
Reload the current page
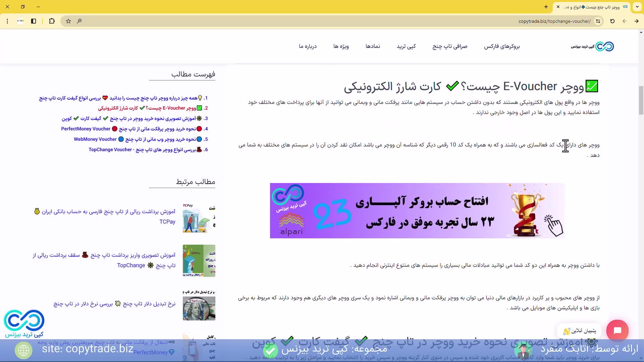tap(612, 21)
